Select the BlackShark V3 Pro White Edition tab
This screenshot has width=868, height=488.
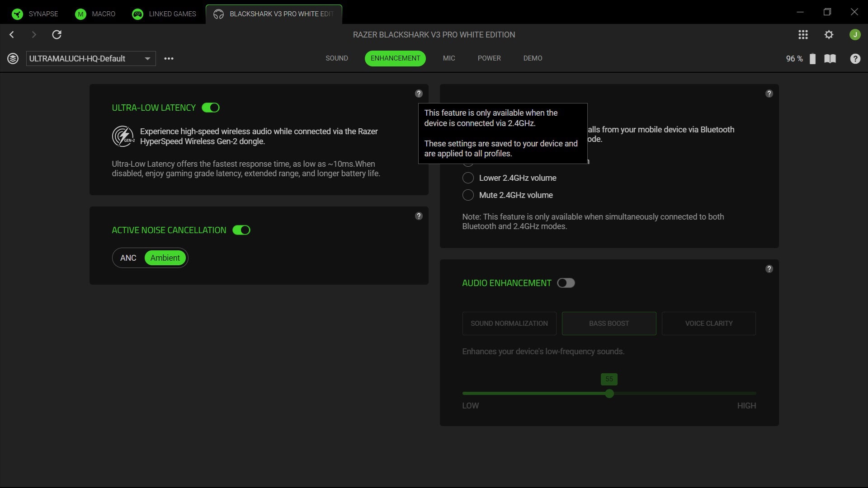point(274,14)
